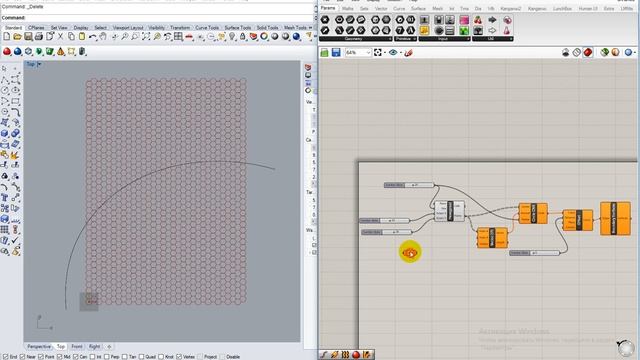Screen dimensions: 640x360
Task: Click the topmost number slider on Grasshopper canvas
Action: [x=409, y=185]
